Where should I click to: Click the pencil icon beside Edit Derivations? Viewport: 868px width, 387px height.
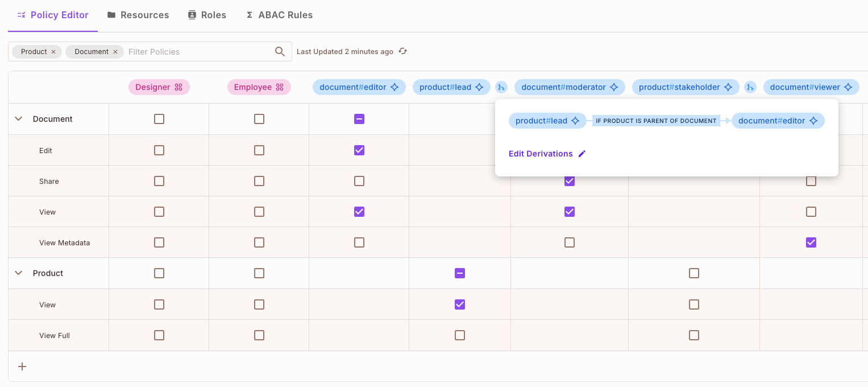(x=582, y=154)
